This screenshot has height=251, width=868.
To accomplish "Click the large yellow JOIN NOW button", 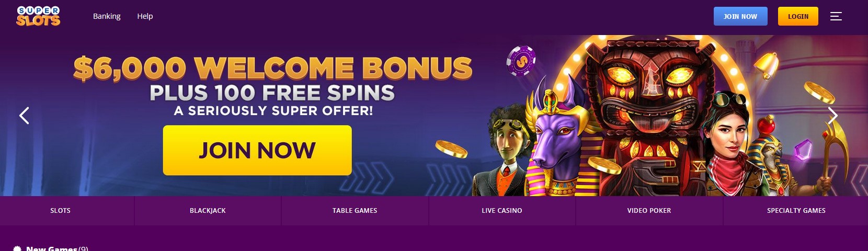I will tap(257, 150).
